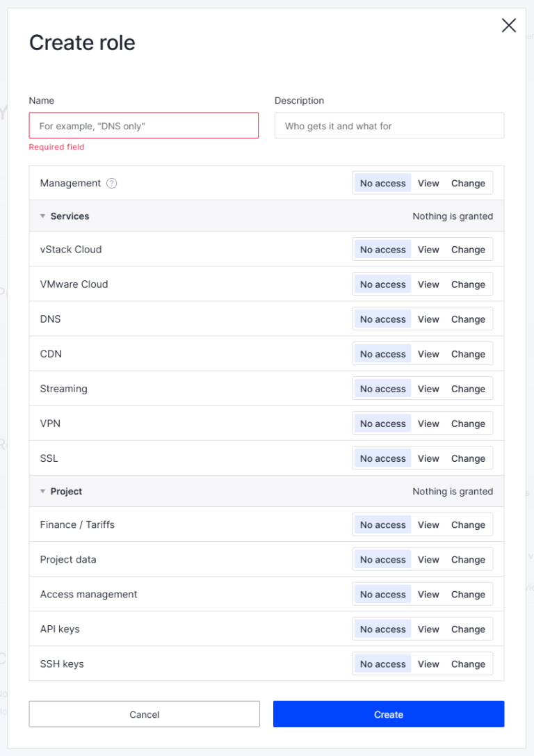Set vStack Cloud to No access
534x756 pixels.
[382, 250]
